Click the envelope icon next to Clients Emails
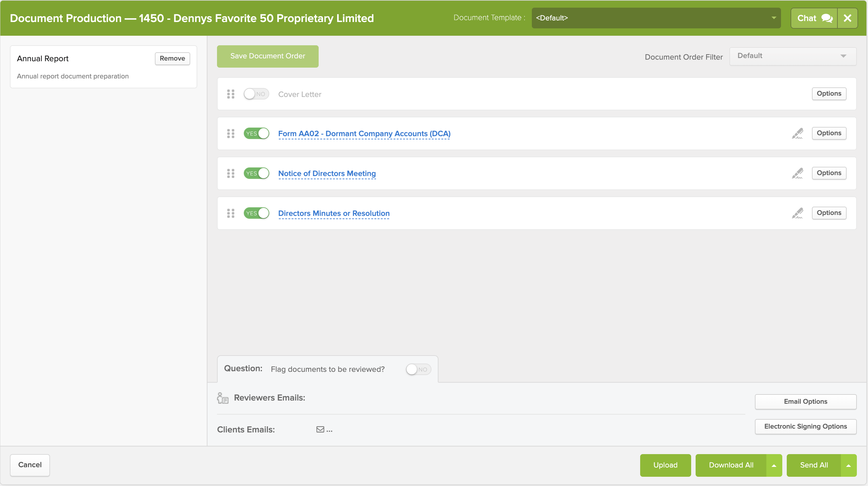 (320, 429)
